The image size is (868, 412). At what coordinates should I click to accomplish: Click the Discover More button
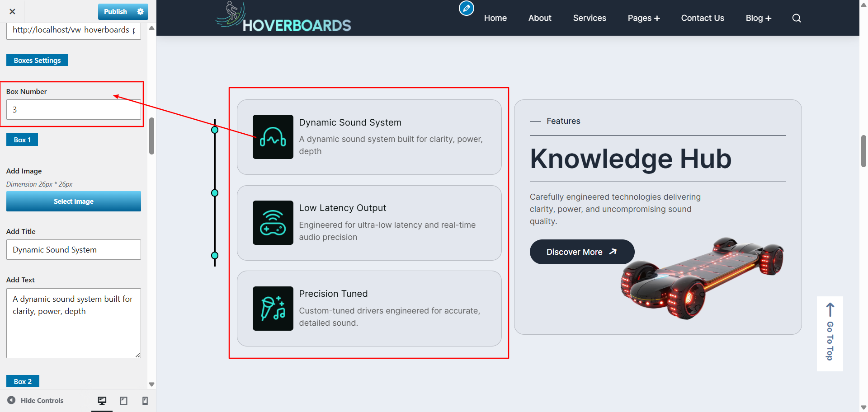(x=582, y=252)
